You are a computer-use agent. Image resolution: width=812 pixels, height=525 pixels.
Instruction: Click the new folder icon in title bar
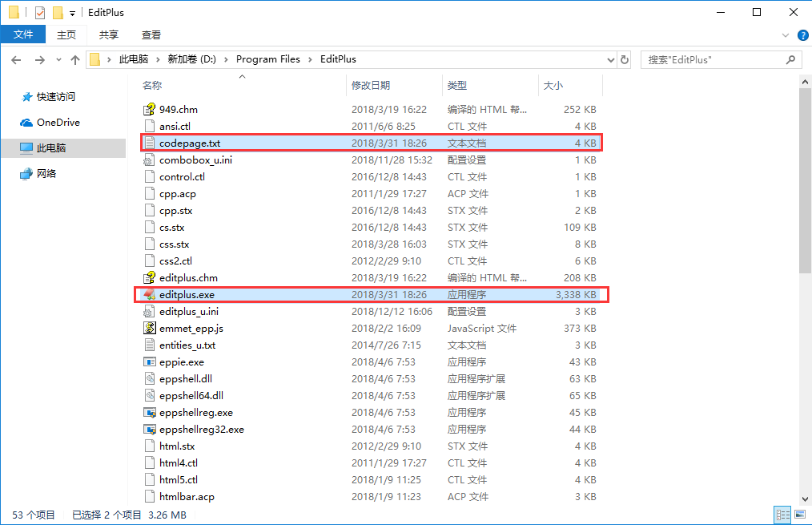(58, 13)
